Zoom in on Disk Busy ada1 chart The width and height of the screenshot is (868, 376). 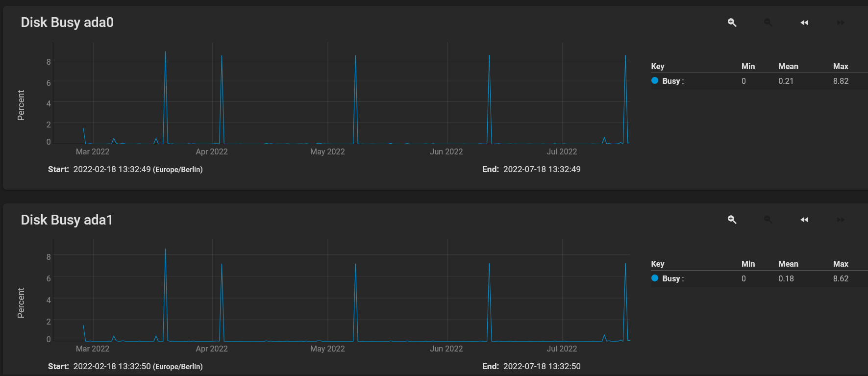[732, 220]
